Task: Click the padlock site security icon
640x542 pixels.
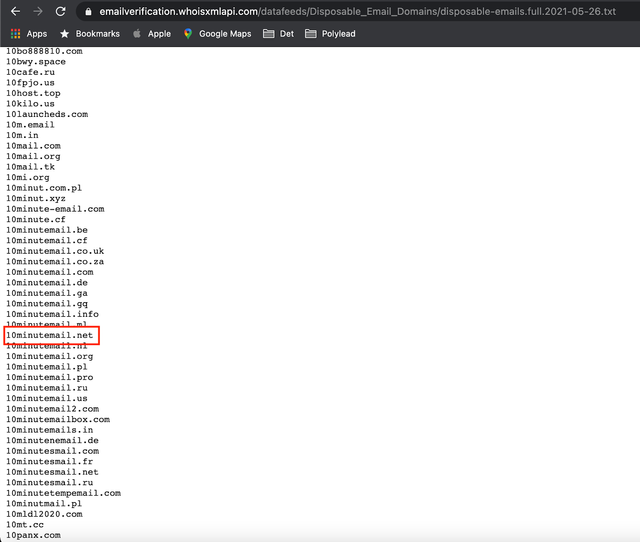Action: pyautogui.click(x=88, y=12)
